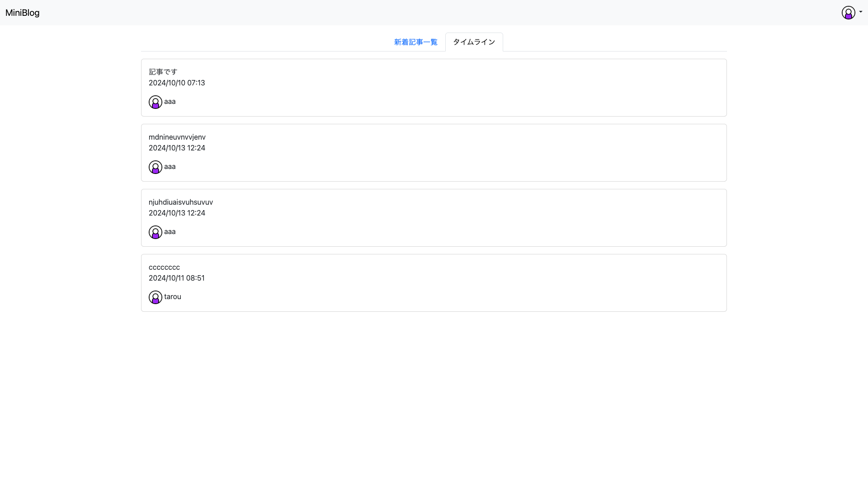
Task: Open the 記事です post title
Action: pos(163,72)
